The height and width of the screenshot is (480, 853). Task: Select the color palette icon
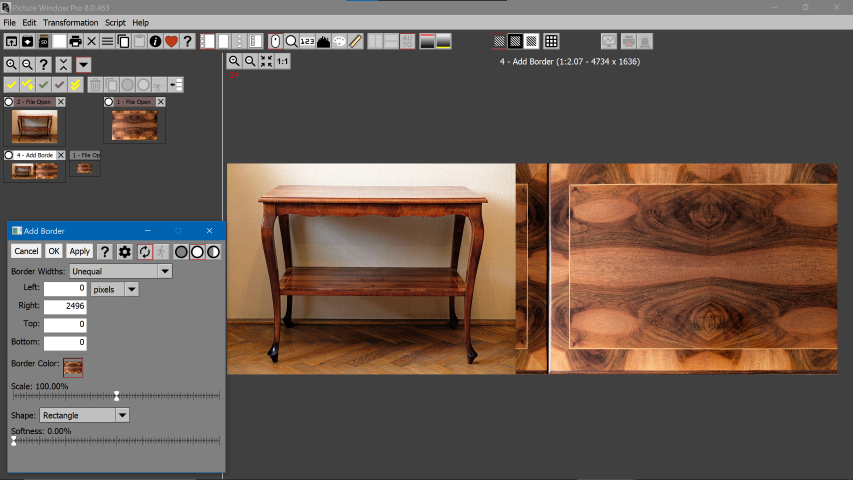click(340, 41)
